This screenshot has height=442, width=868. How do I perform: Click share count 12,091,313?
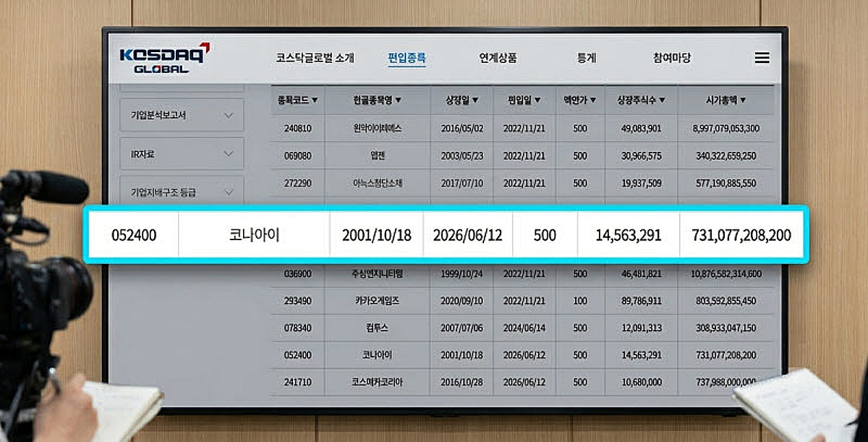pyautogui.click(x=641, y=328)
